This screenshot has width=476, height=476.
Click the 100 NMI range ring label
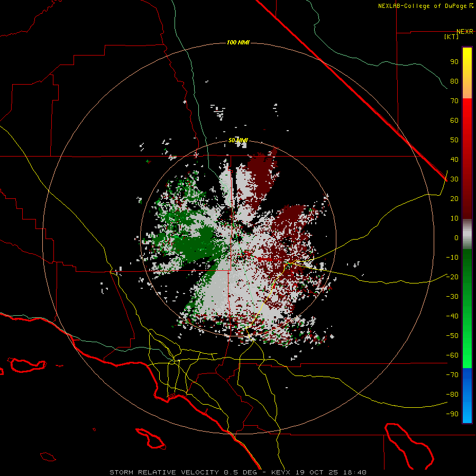click(x=238, y=42)
